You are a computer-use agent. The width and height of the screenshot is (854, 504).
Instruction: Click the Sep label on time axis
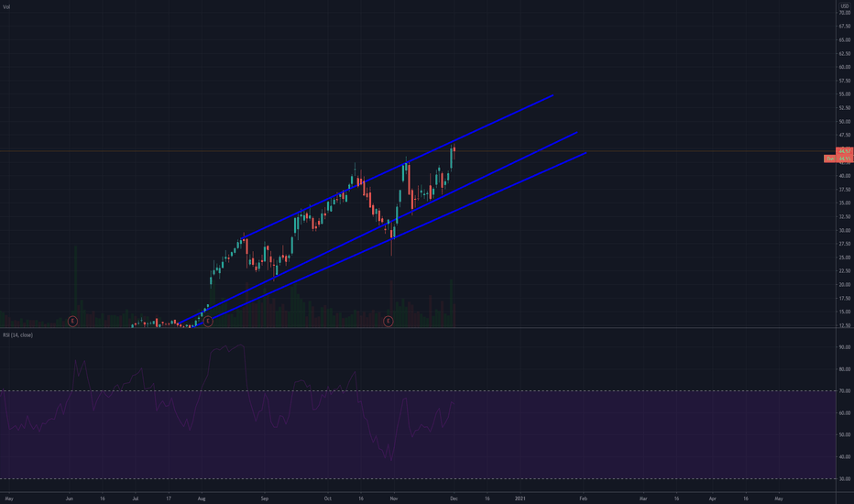(x=265, y=499)
